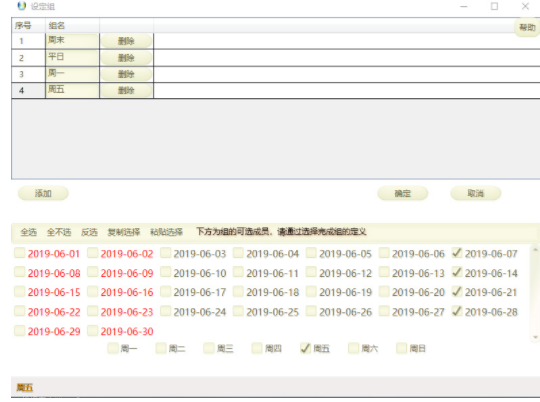Select the 2019-06-10 checkbox

pos(165,272)
